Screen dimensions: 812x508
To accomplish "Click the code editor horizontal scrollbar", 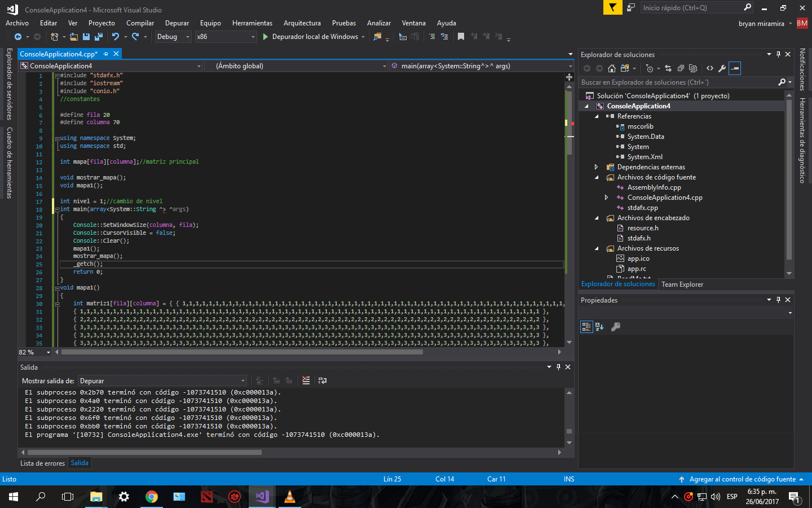I will pyautogui.click(x=242, y=352).
